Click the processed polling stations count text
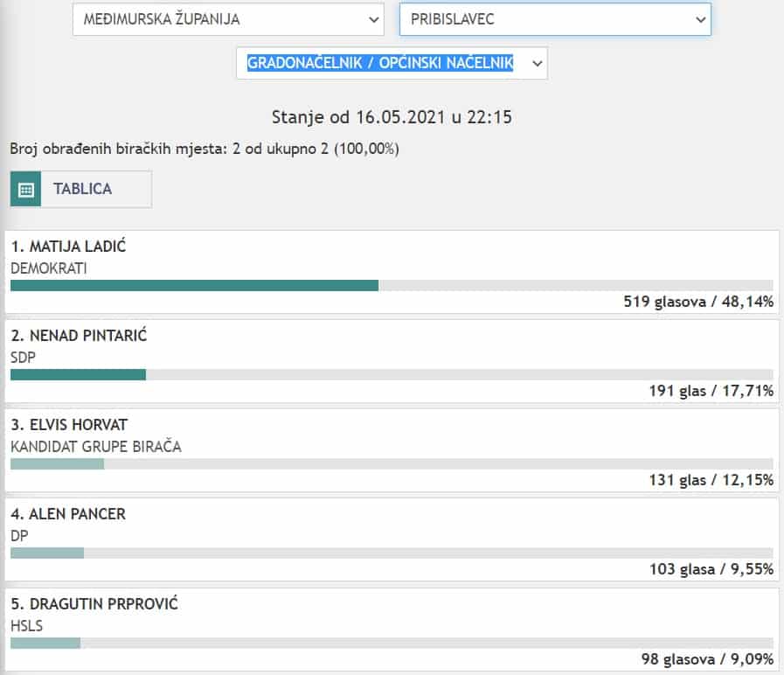This screenshot has width=784, height=675. [205, 149]
